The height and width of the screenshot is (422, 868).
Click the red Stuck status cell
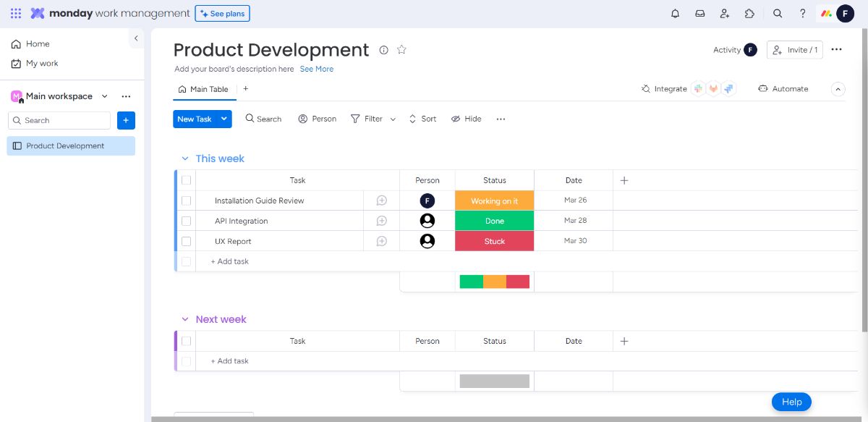tap(494, 241)
